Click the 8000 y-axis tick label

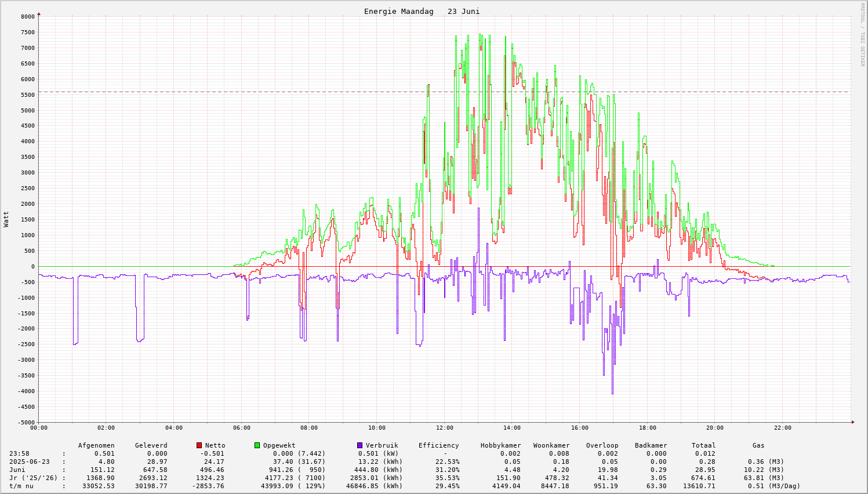click(x=27, y=17)
